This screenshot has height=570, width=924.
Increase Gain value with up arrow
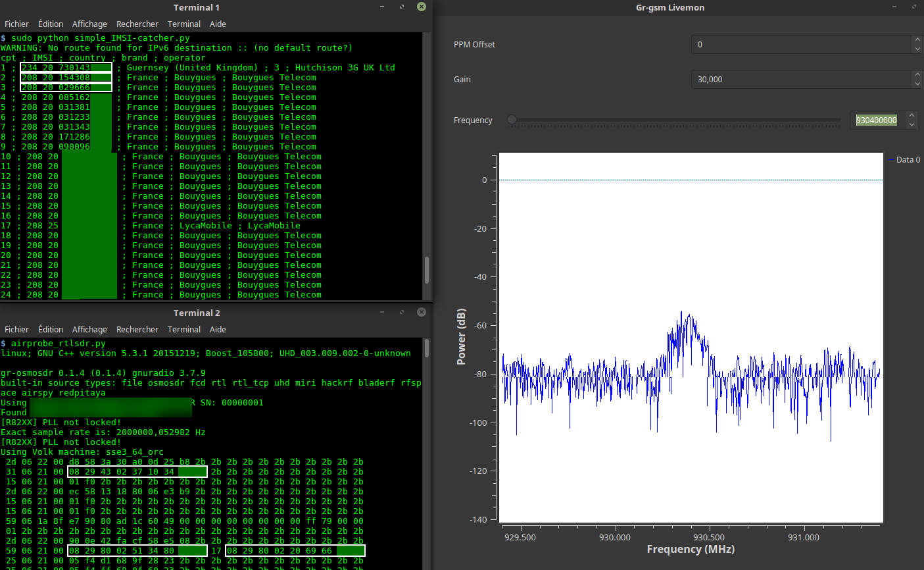click(917, 75)
